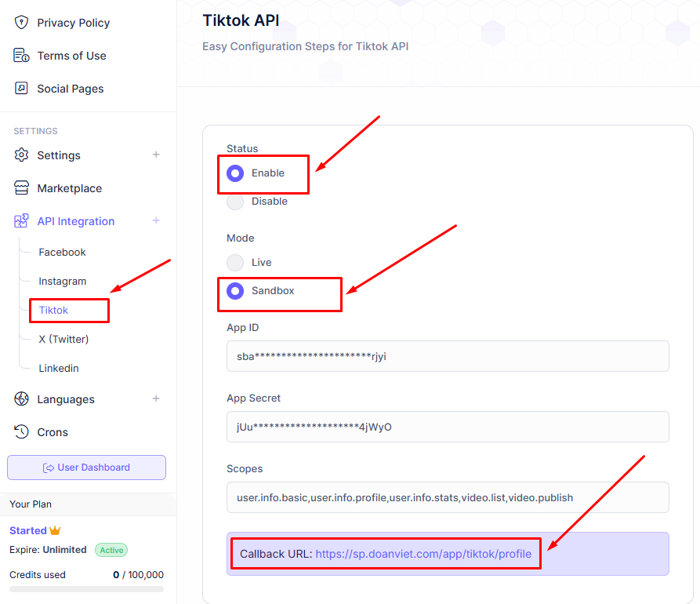
Task: Open Social Pages menu item
Action: (x=70, y=89)
